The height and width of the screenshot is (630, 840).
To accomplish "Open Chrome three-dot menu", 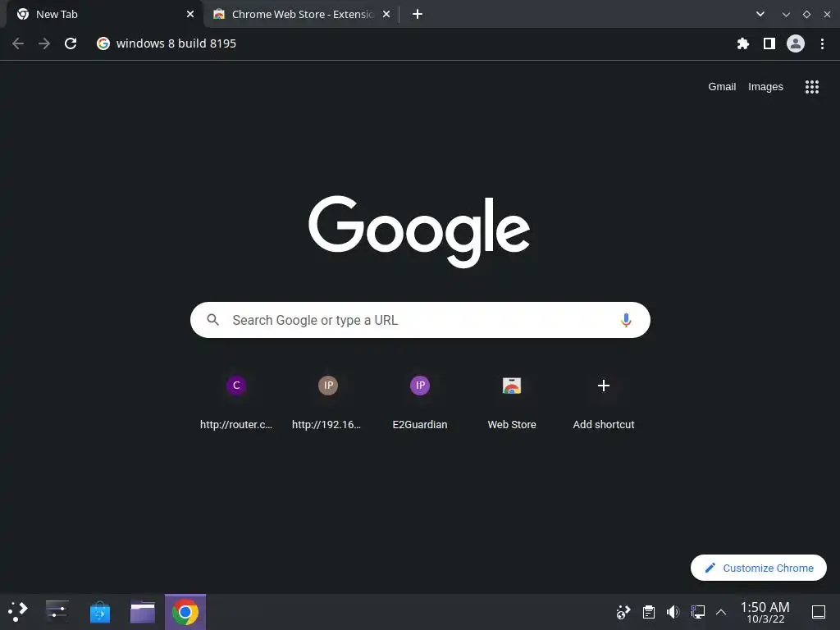I will (x=822, y=43).
